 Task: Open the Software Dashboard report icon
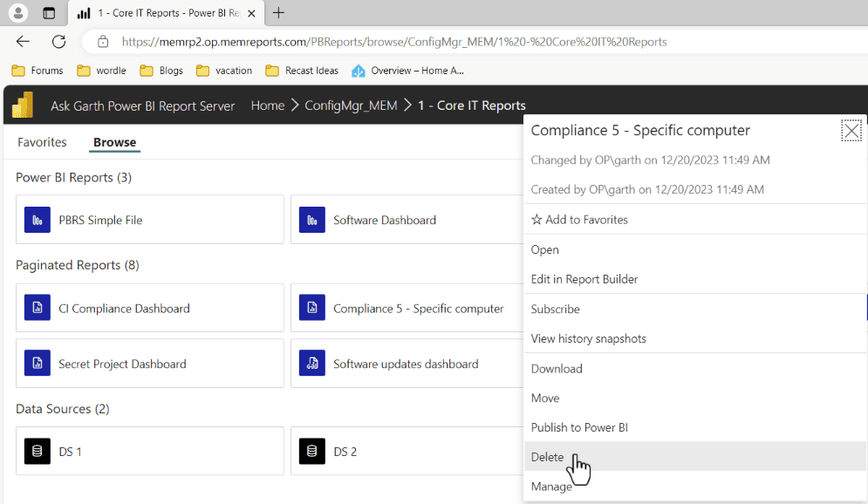(x=312, y=220)
